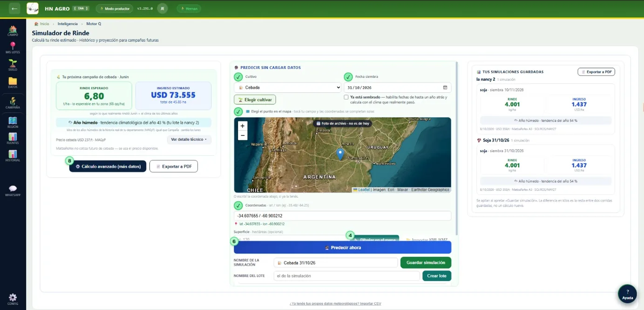Click 'Predecir ahora' button
Image resolution: width=644 pixels, height=310 pixels.
(x=342, y=248)
